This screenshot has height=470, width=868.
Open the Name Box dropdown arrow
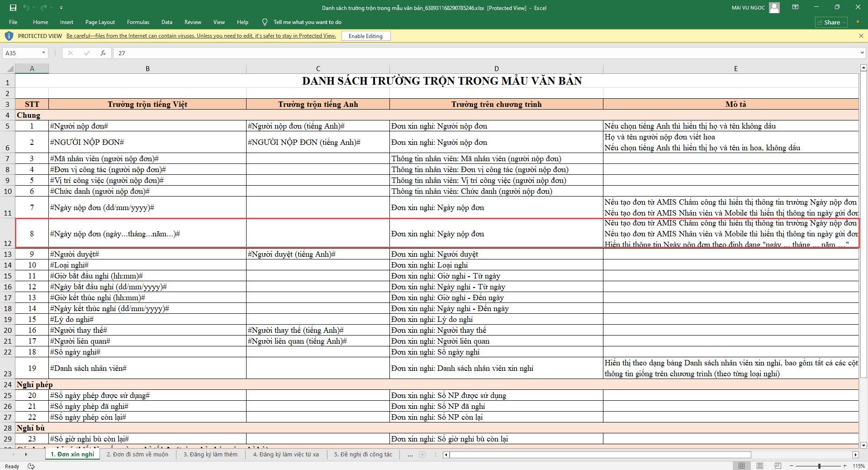[x=43, y=53]
